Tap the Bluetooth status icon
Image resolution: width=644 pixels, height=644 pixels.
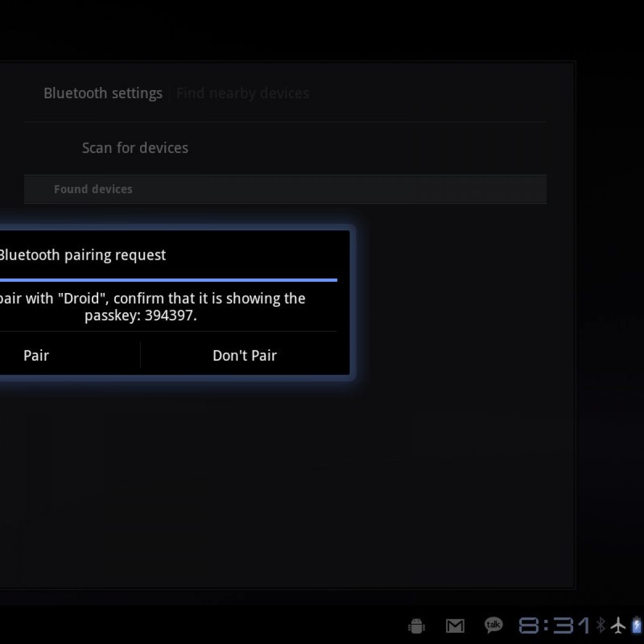pos(601,625)
